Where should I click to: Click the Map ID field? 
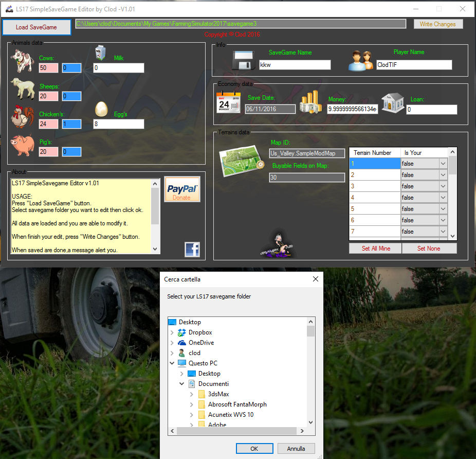pos(307,153)
